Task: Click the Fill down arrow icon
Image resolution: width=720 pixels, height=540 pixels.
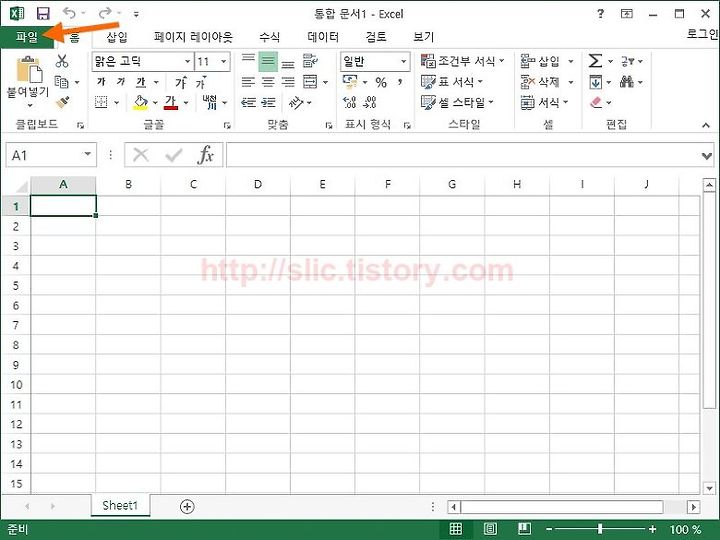Action: click(x=595, y=82)
